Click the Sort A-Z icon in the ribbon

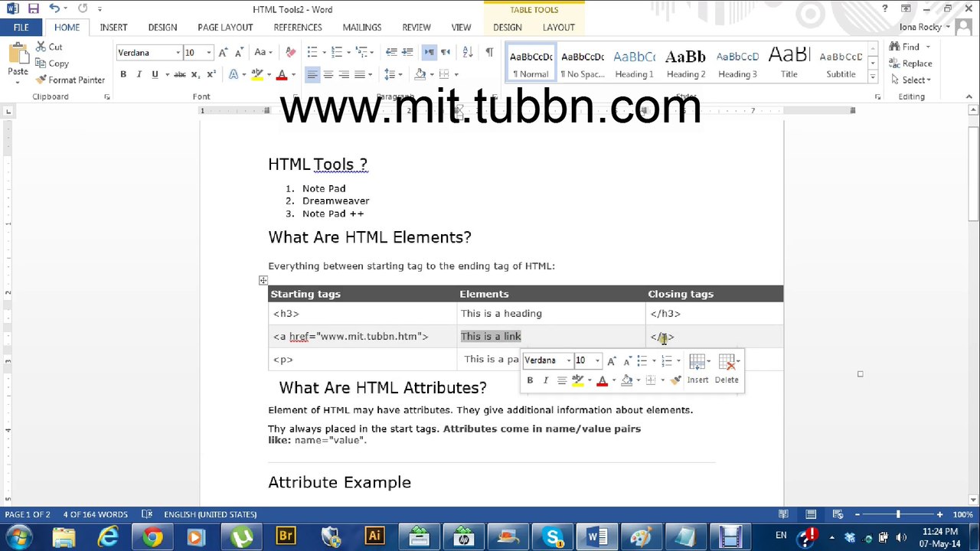(x=466, y=52)
